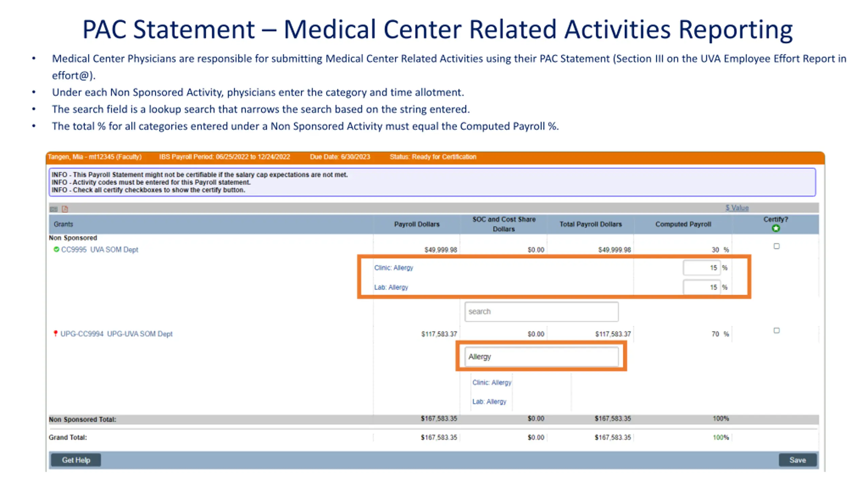868x488 pixels.
Task: Click the empty search field under CC9995
Action: (x=541, y=311)
